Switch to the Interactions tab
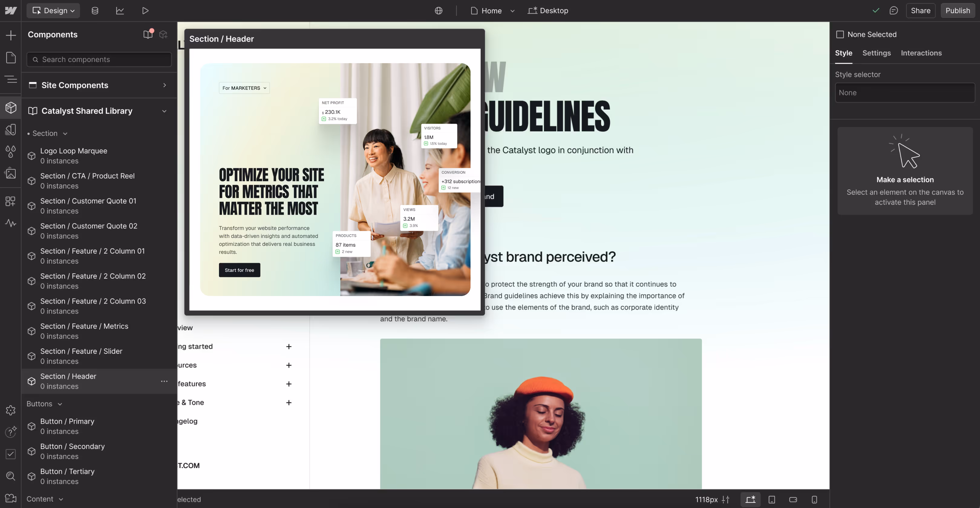 click(x=921, y=53)
